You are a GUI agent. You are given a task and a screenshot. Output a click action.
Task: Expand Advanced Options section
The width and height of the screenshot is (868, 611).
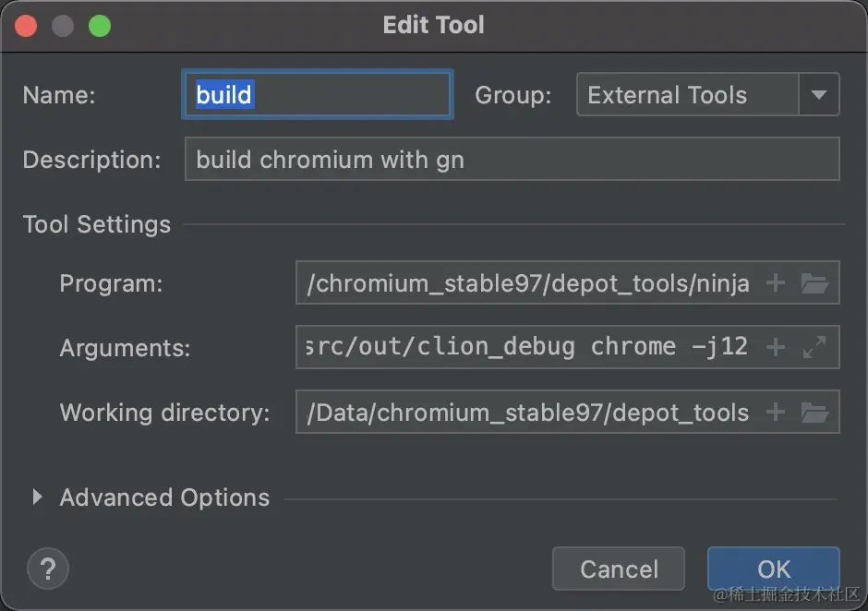(x=37, y=497)
